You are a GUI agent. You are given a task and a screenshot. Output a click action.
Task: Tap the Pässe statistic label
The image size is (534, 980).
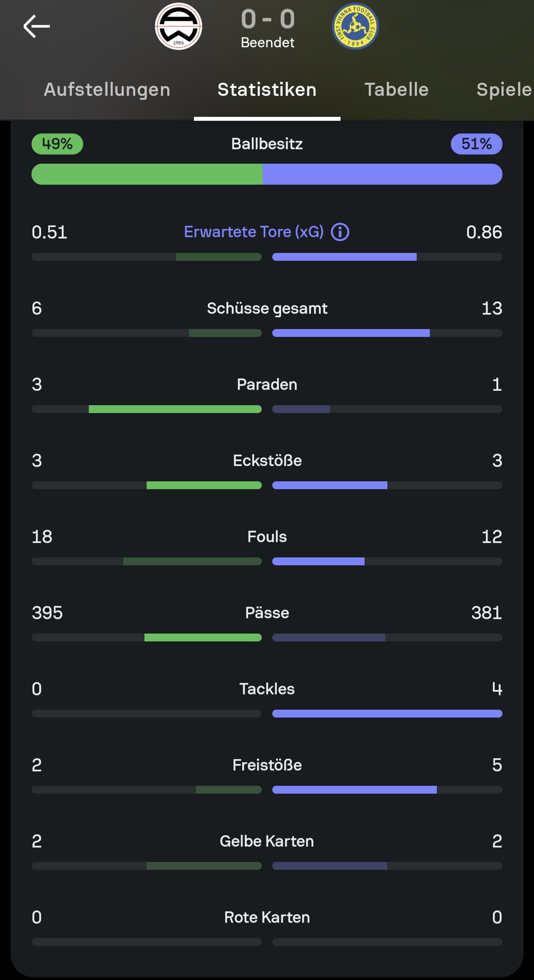(x=267, y=613)
